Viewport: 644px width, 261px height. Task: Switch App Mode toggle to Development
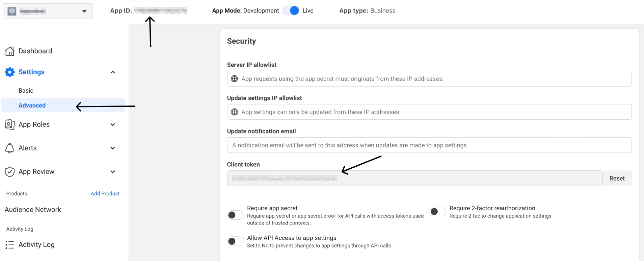point(291,11)
